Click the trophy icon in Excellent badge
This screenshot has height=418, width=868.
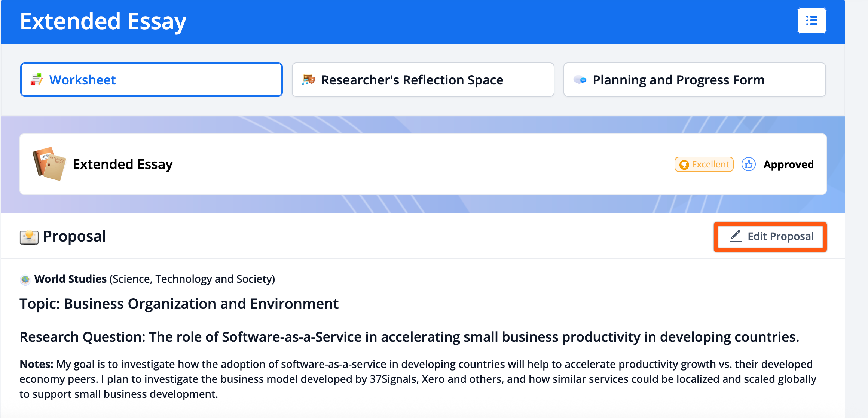[x=684, y=165]
